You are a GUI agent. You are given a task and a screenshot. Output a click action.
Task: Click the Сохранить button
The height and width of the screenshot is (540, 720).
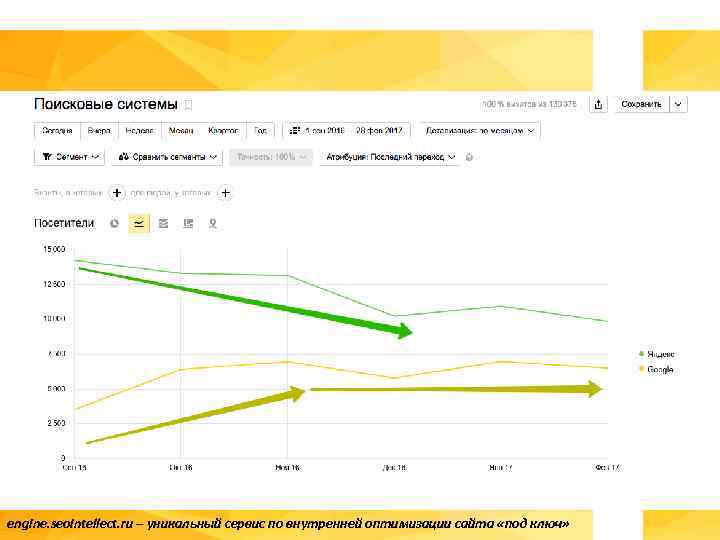pyautogui.click(x=641, y=105)
